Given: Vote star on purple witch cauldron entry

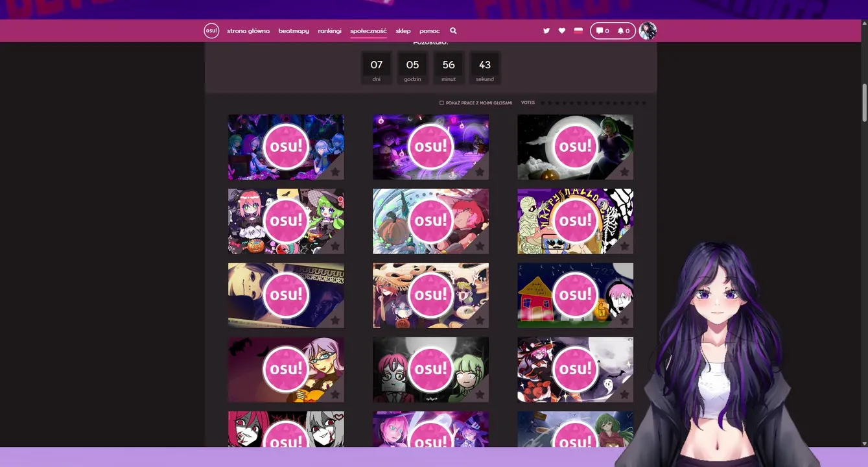Looking at the screenshot, I should point(480,172).
